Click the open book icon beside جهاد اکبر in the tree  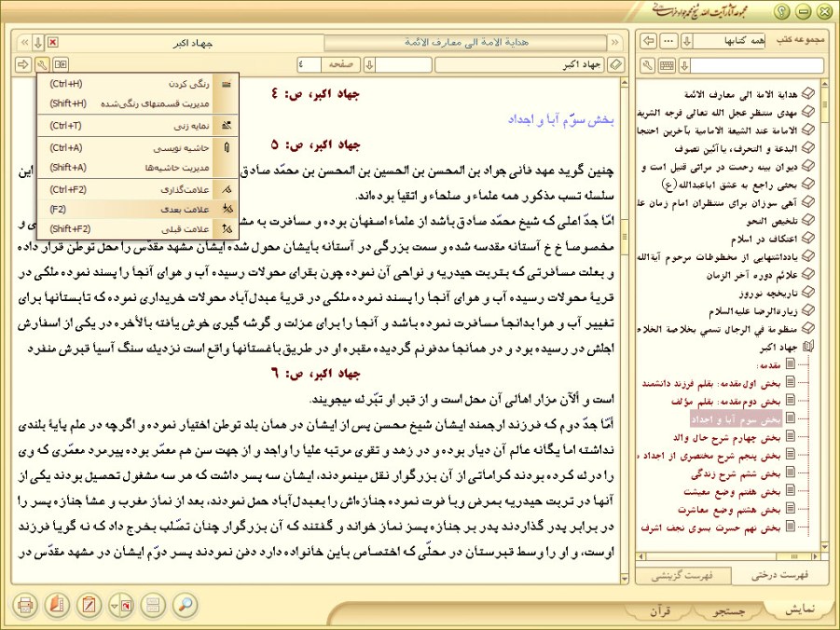point(808,347)
